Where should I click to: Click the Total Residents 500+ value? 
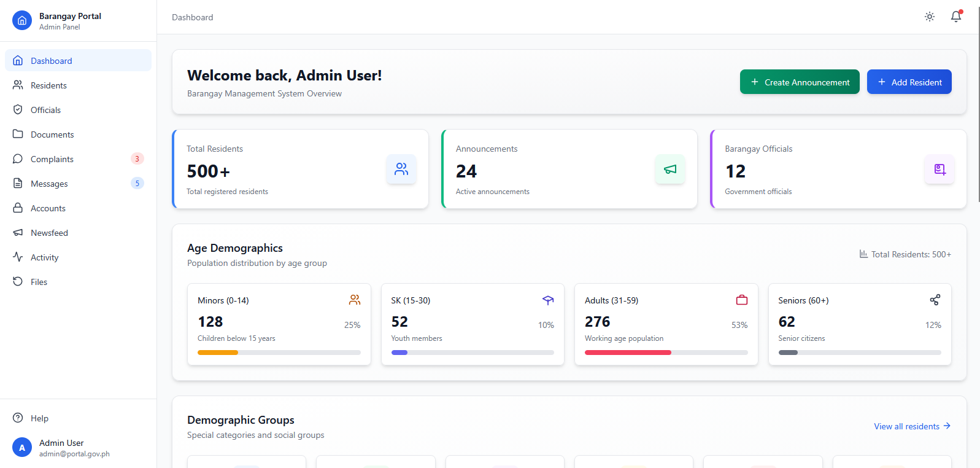point(209,171)
